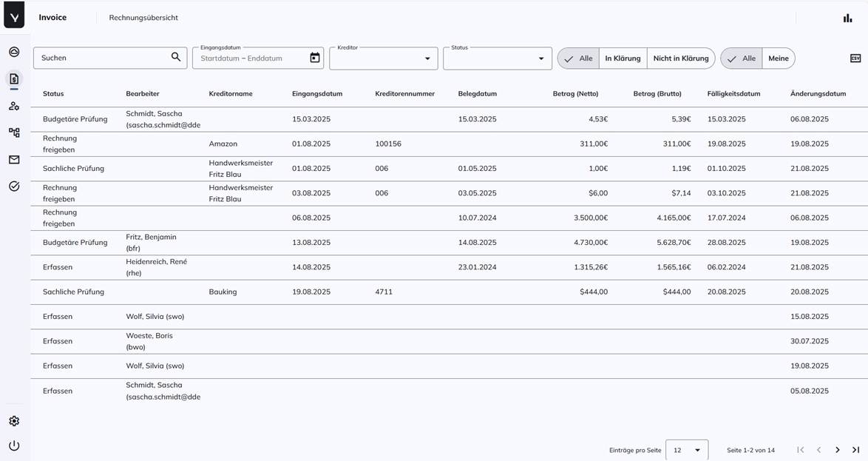
Task: Open the calendar date picker icon
Action: click(315, 58)
